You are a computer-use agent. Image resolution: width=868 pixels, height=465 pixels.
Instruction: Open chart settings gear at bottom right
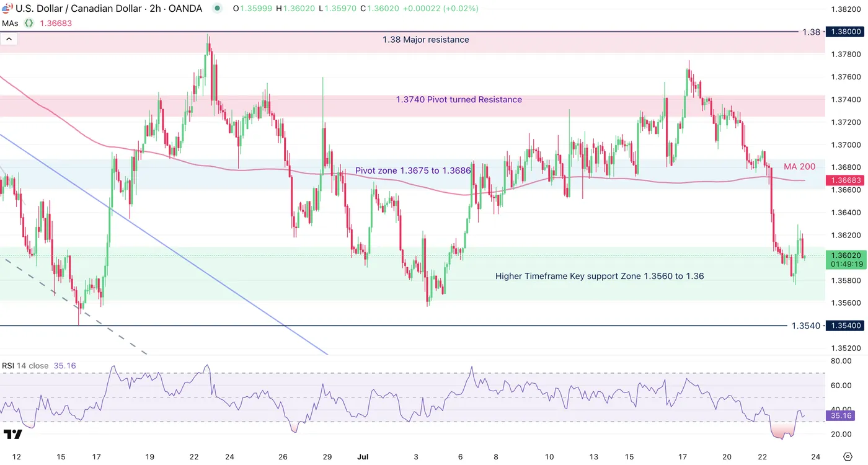pyautogui.click(x=847, y=457)
